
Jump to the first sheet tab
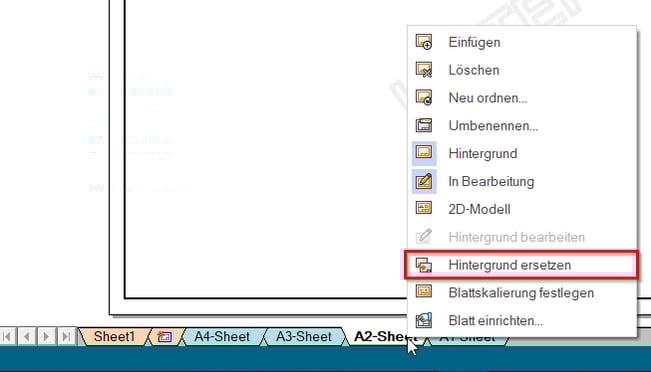coord(7,336)
